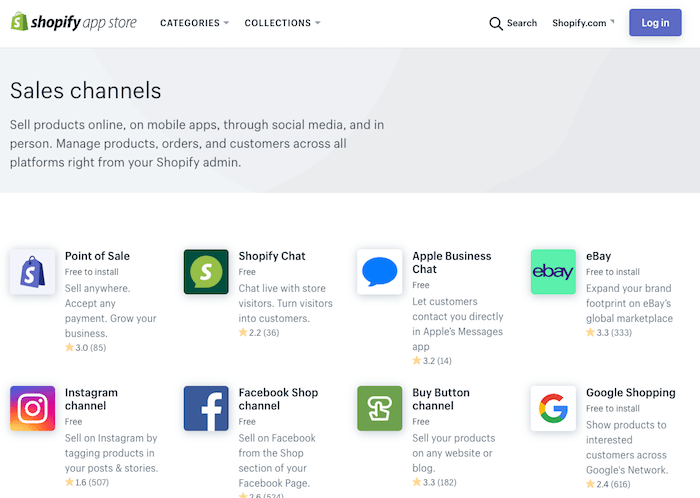Open the Shopify.com dropdown
The width and height of the screenshot is (700, 498).
pos(583,23)
